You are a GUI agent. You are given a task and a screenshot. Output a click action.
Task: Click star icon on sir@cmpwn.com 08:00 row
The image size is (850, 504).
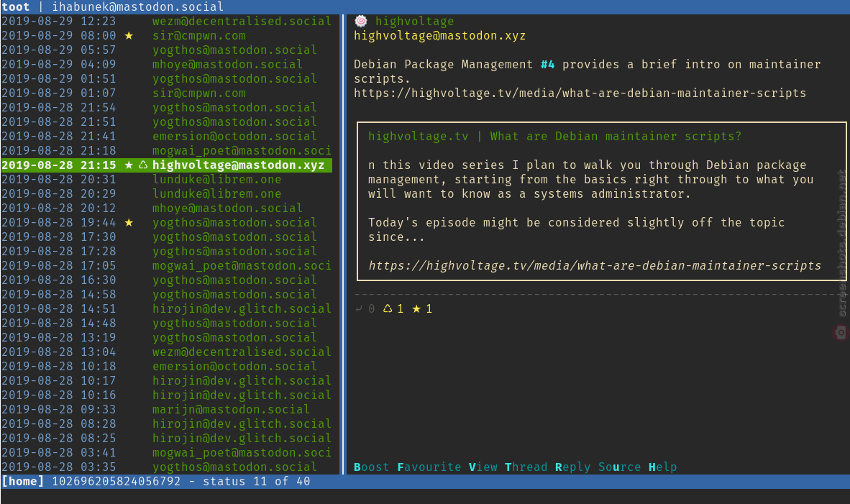129,36
